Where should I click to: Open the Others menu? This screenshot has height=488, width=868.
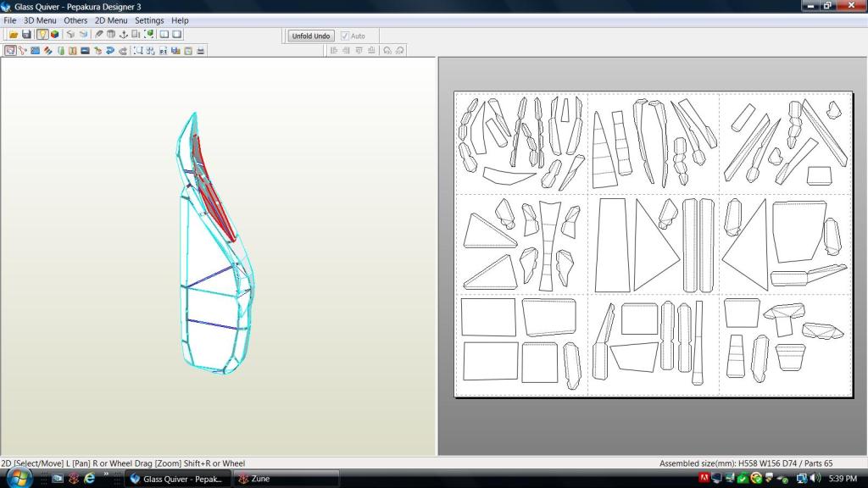(x=75, y=20)
